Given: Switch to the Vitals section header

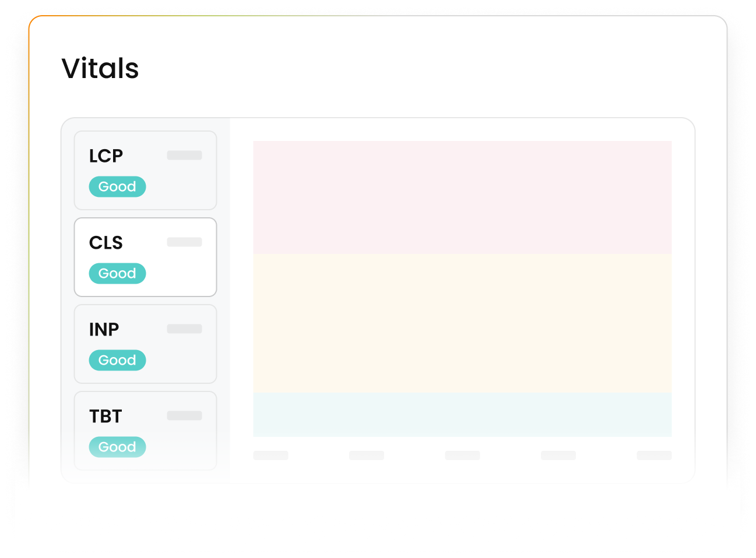Looking at the screenshot, I should click(x=100, y=68).
